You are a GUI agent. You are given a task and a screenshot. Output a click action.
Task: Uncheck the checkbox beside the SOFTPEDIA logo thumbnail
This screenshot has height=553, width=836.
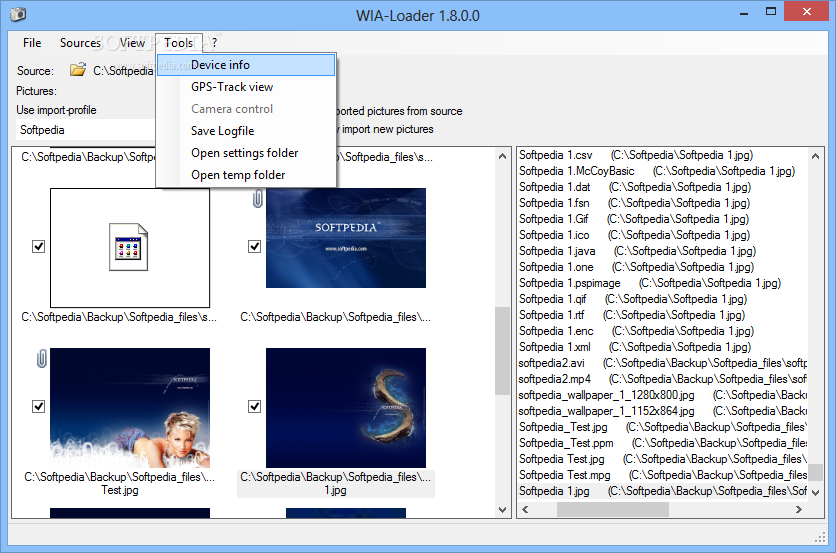(254, 246)
